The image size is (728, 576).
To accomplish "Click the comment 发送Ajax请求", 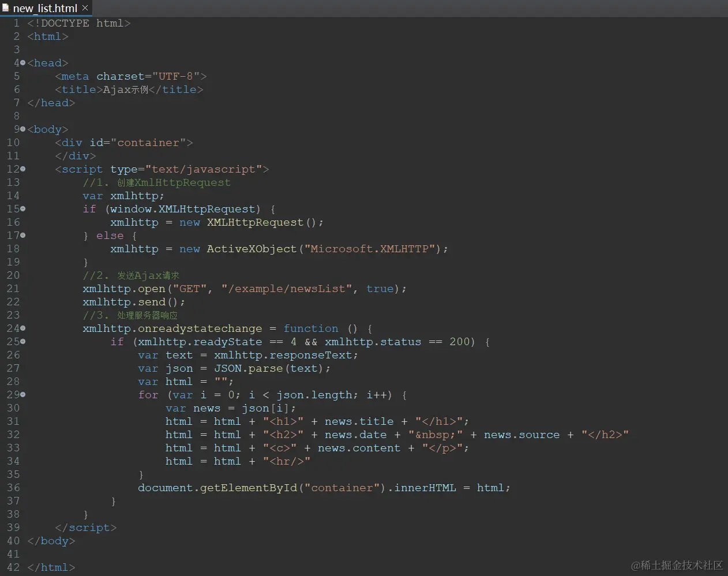I will click(131, 275).
